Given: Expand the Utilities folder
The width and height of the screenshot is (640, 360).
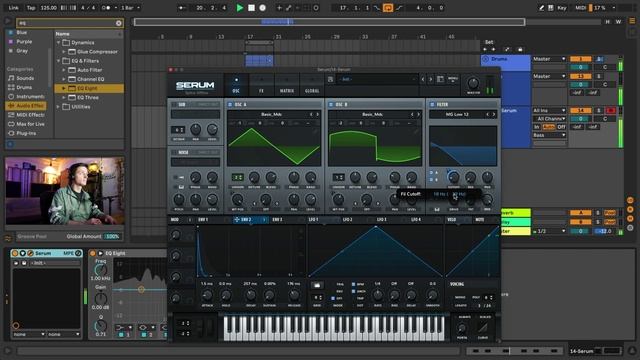Looking at the screenshot, I should point(58,107).
